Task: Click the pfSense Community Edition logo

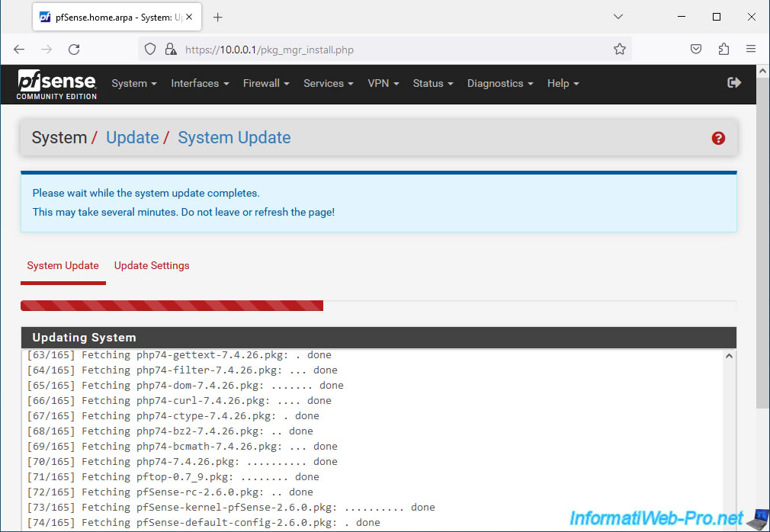Action: [56, 85]
